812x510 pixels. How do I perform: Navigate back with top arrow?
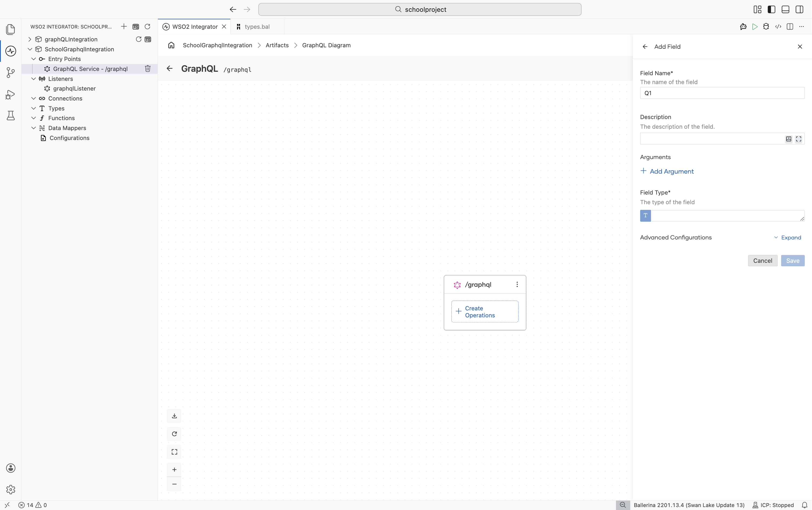tap(233, 9)
